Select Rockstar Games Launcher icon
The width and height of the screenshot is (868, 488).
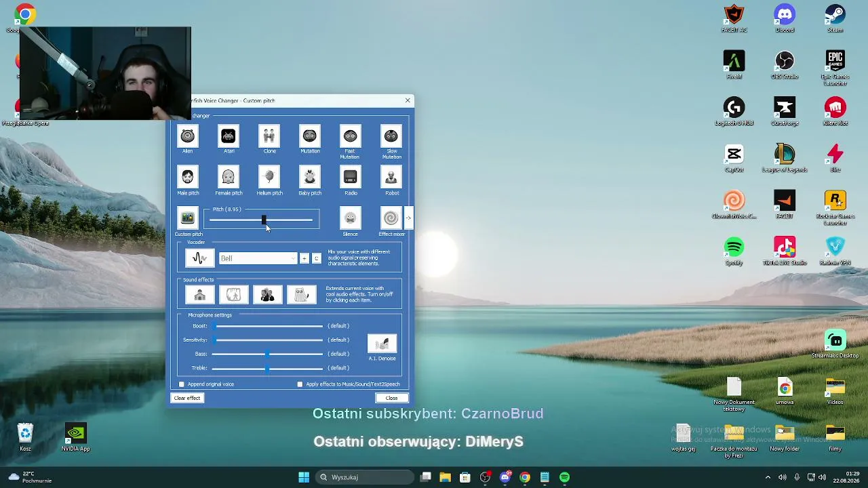(x=835, y=208)
